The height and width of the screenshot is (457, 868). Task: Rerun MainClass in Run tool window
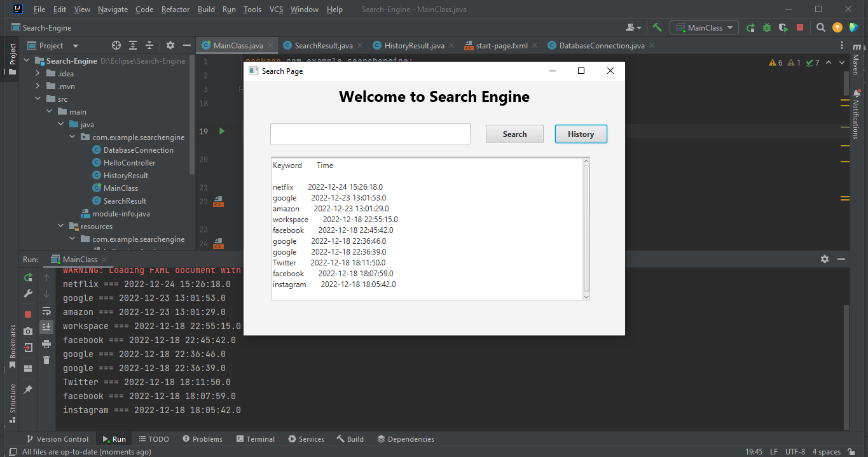(x=28, y=278)
